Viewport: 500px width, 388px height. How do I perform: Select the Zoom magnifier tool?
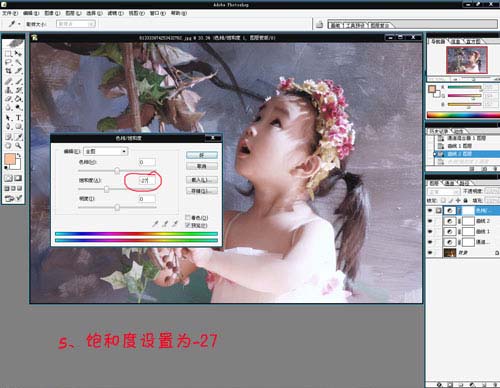click(18, 145)
